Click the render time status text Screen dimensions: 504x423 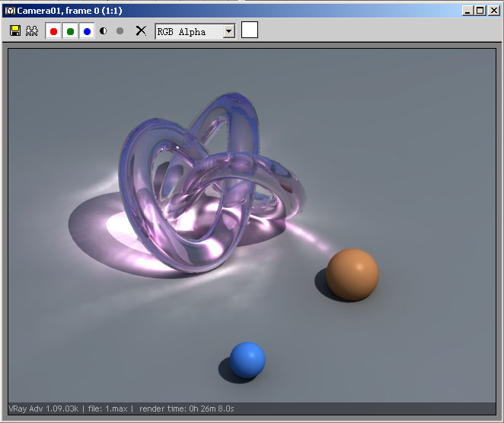[187, 409]
